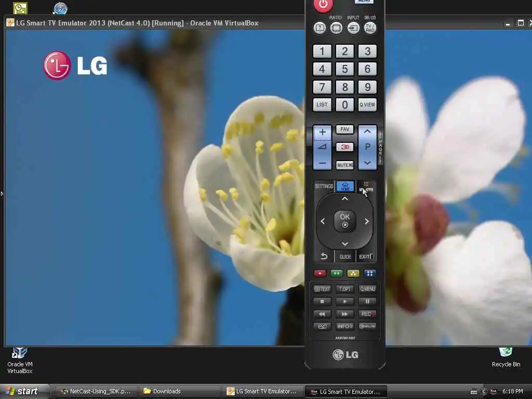The width and height of the screenshot is (532, 399).
Task: Click the EXIT button on remote
Action: coord(366,257)
